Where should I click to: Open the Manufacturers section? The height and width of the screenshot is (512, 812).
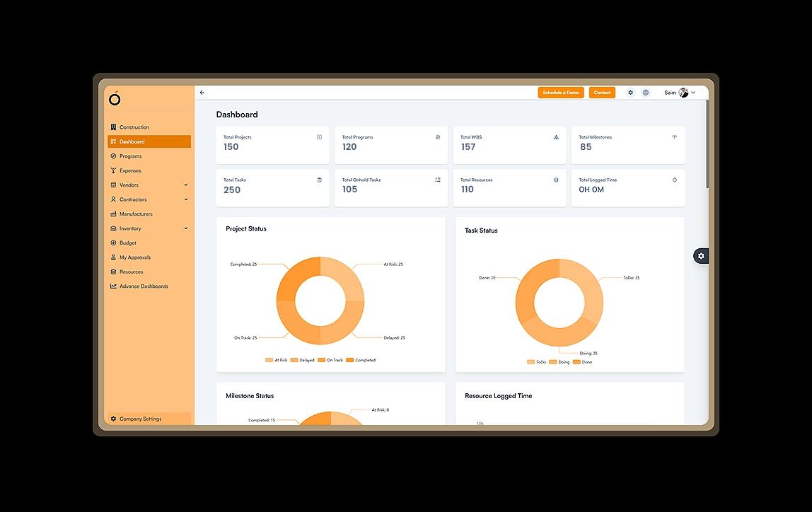point(137,214)
